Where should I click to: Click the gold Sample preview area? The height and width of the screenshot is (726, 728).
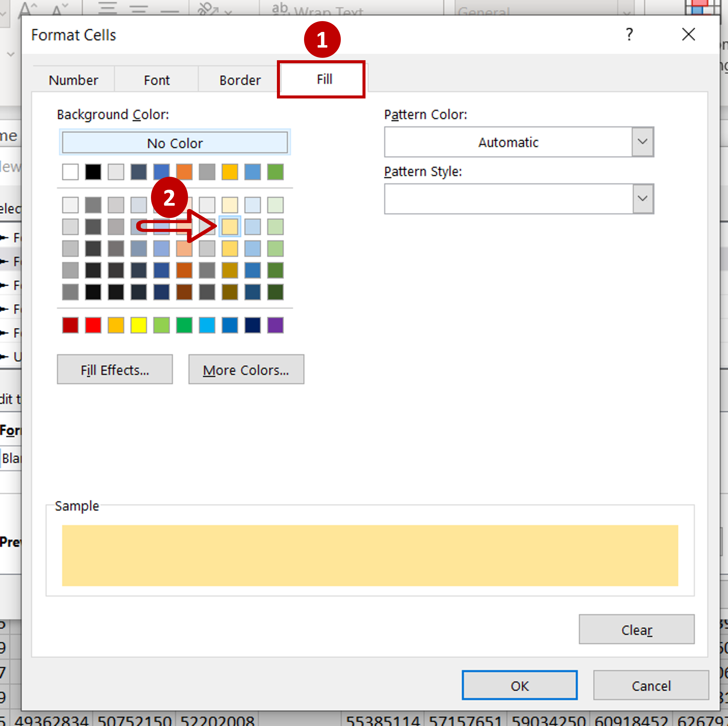[x=370, y=556]
